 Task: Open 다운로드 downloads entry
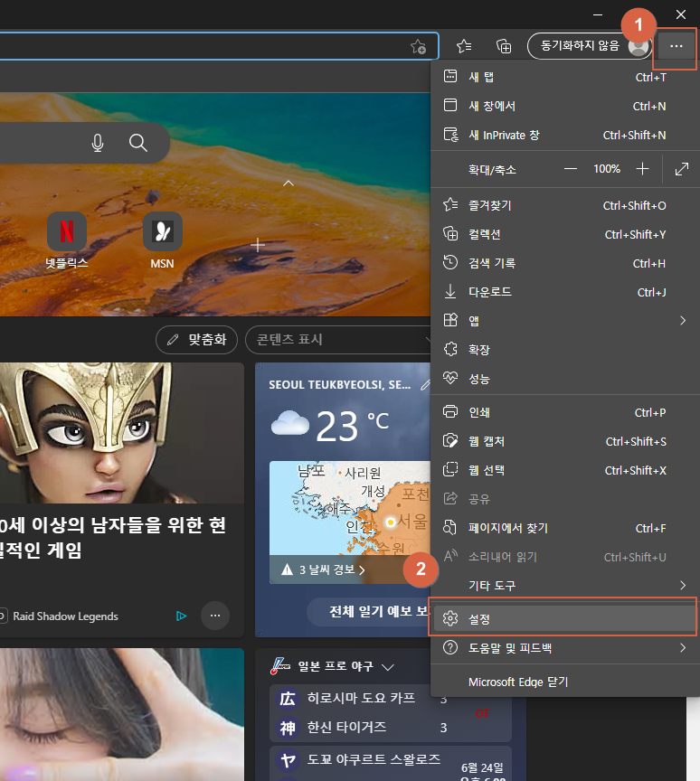click(x=564, y=292)
